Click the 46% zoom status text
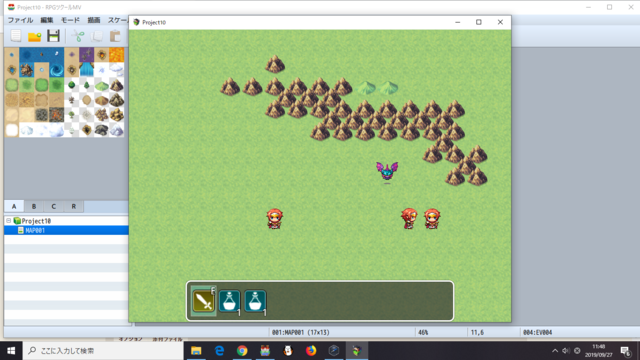 click(423, 332)
